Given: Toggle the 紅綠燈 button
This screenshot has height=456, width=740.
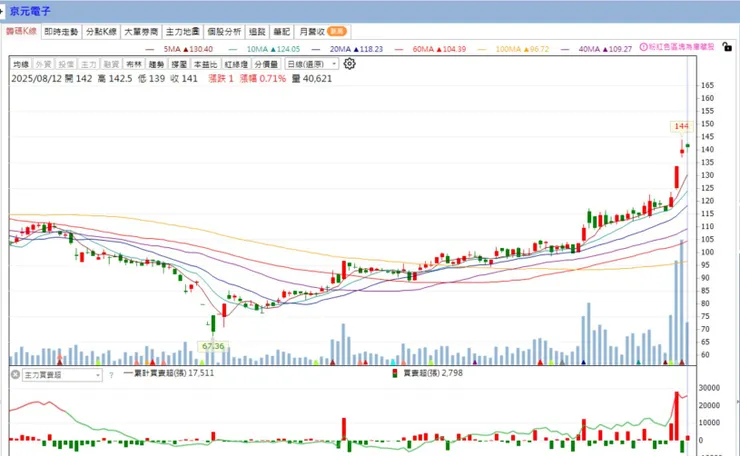Looking at the screenshot, I should 236,64.
